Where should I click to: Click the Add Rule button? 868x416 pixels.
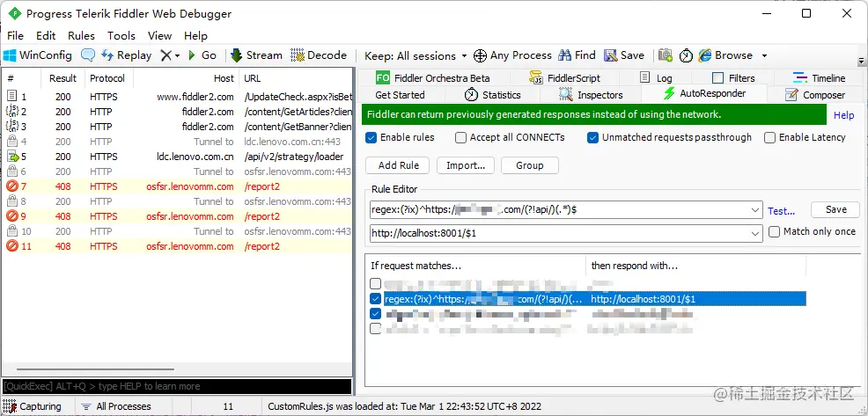coord(399,165)
